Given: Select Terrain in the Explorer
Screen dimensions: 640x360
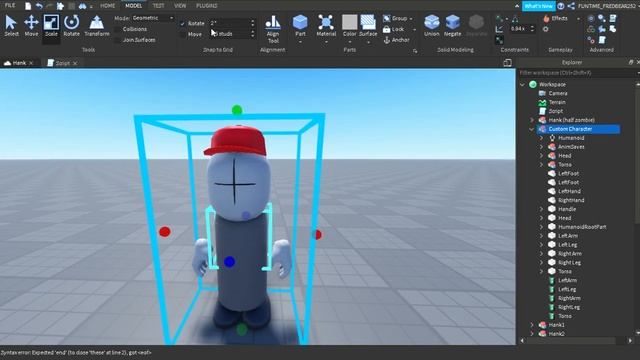Looking at the screenshot, I should (x=557, y=102).
